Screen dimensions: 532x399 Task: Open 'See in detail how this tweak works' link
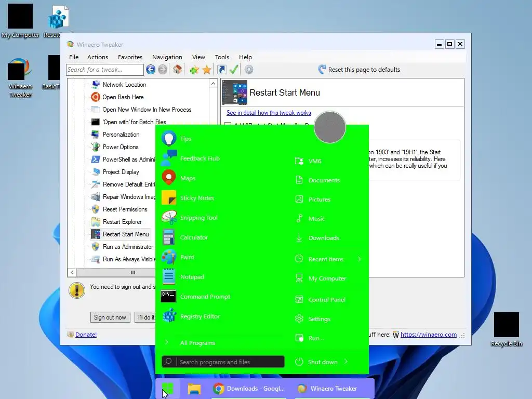tap(269, 113)
